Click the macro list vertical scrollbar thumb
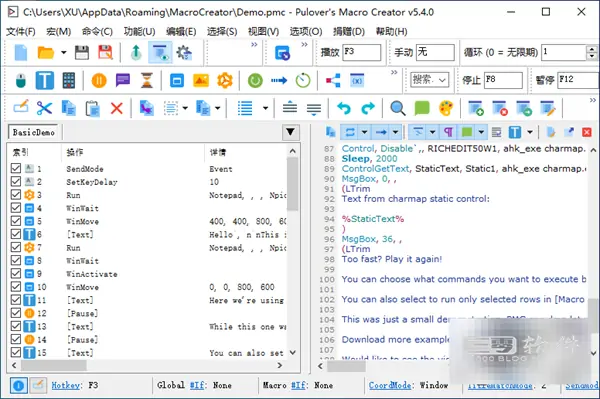The width and height of the screenshot is (600, 399). [292, 184]
